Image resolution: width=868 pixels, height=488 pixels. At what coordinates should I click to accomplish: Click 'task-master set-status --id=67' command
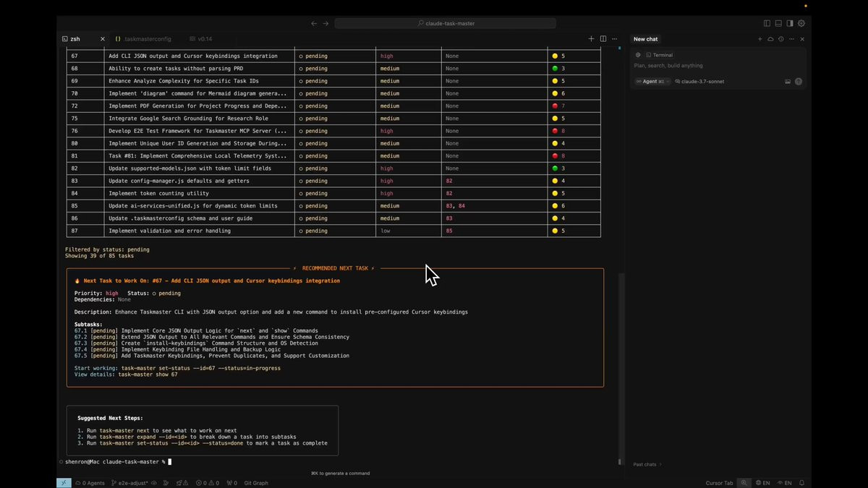[x=200, y=368]
